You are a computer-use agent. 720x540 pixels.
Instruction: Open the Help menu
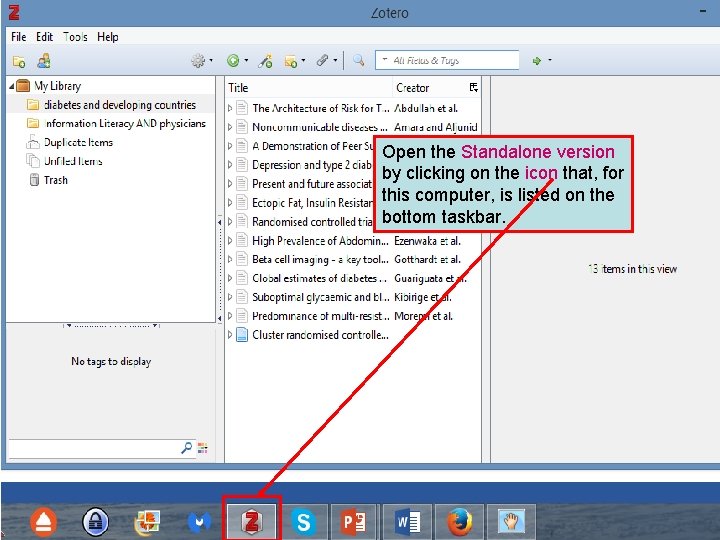(107, 37)
